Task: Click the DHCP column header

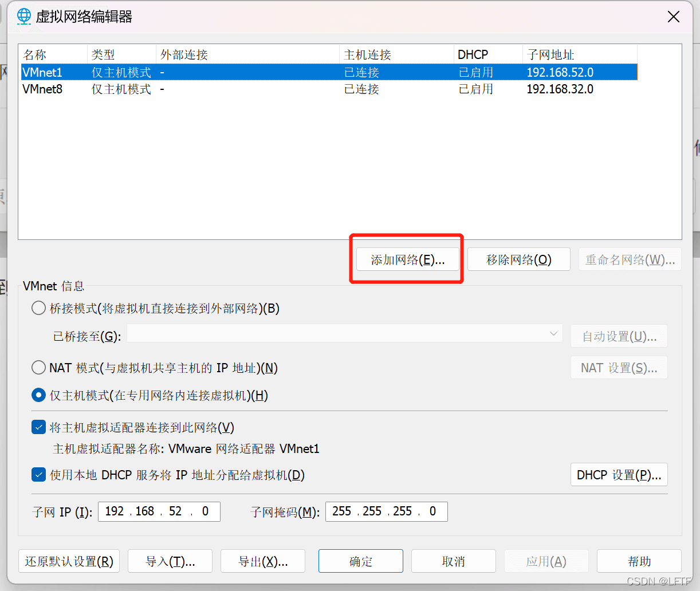Action: point(488,54)
